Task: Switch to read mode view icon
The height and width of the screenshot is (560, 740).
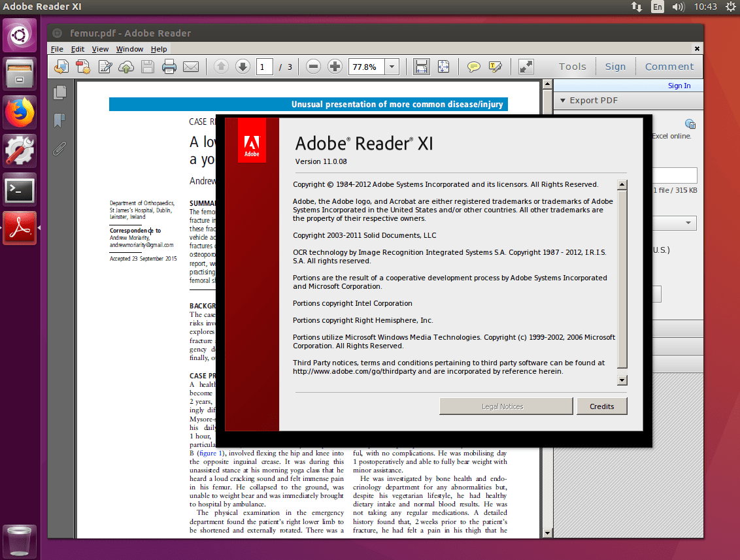Action: pos(526,67)
